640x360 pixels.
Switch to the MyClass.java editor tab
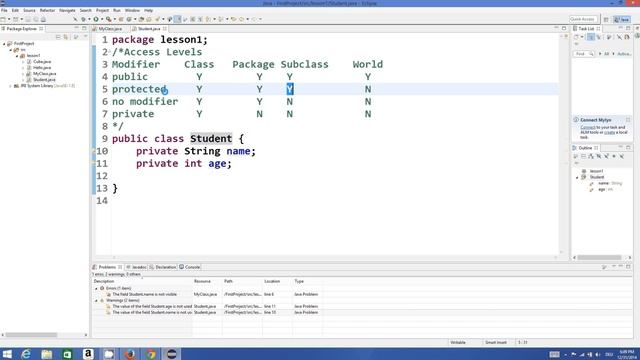coord(110,29)
